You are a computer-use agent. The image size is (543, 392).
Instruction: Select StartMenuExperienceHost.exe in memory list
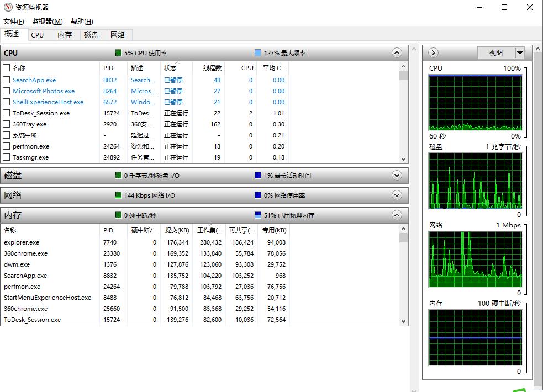click(145, 298)
